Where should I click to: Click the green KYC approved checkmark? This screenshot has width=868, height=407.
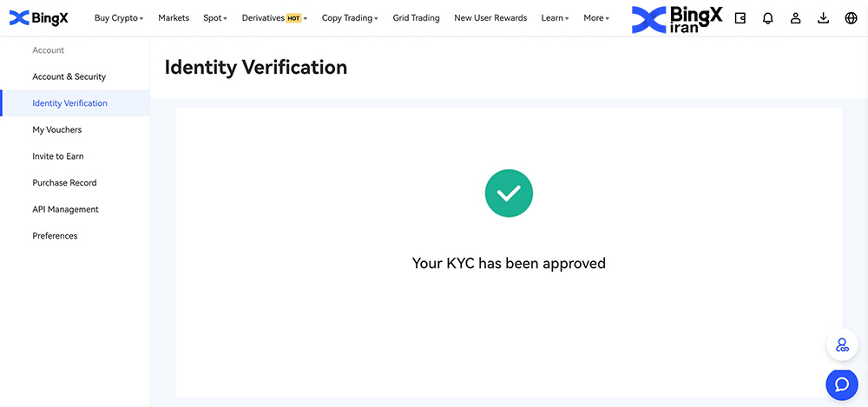(509, 194)
